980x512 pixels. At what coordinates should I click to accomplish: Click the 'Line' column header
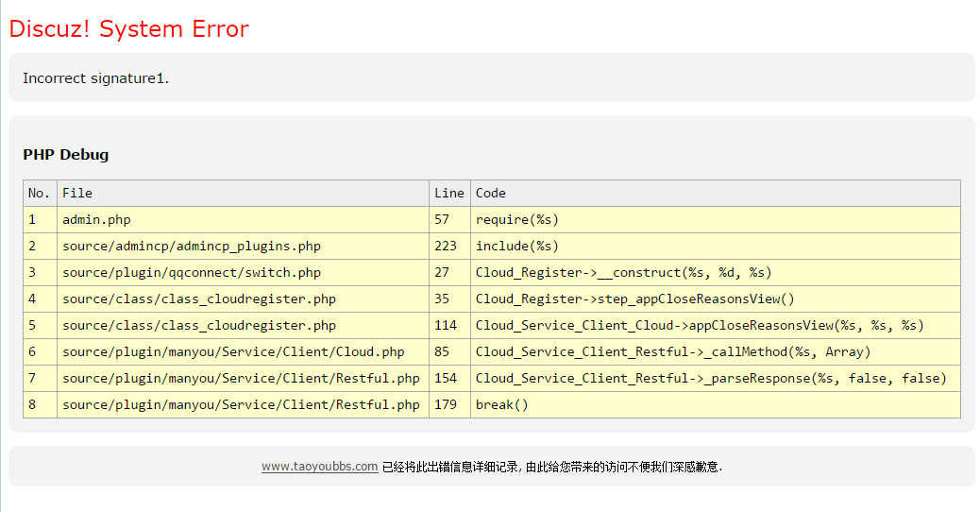tap(449, 193)
